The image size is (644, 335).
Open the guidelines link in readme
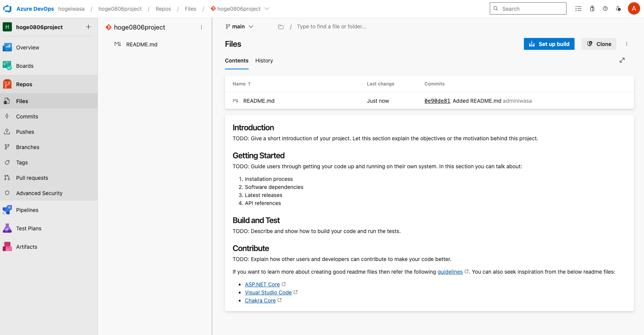tap(450, 272)
